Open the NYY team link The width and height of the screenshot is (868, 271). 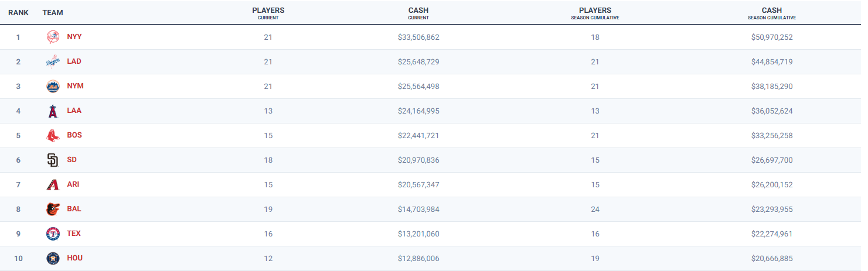[74, 37]
